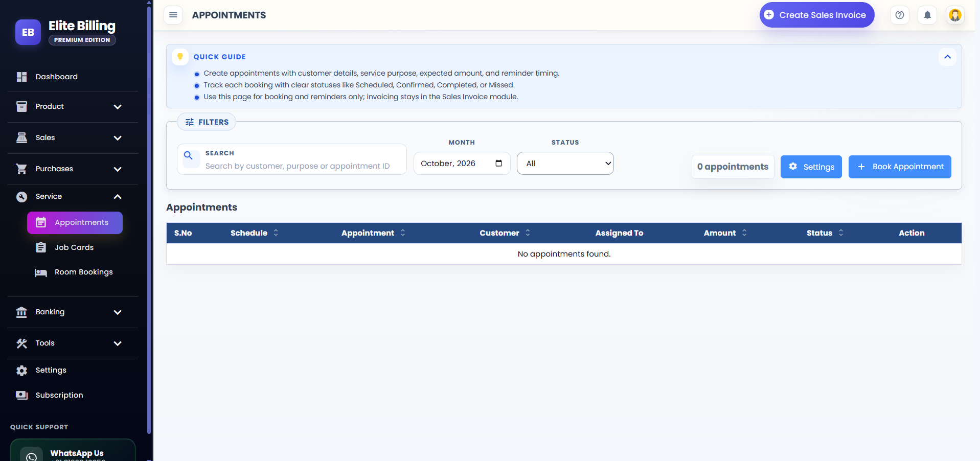
Task: Sort table by Schedule column arrows
Action: coord(276,233)
